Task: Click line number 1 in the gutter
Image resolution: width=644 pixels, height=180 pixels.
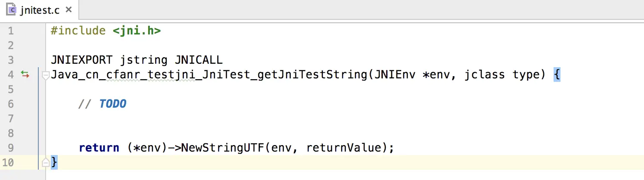Action: (x=11, y=31)
